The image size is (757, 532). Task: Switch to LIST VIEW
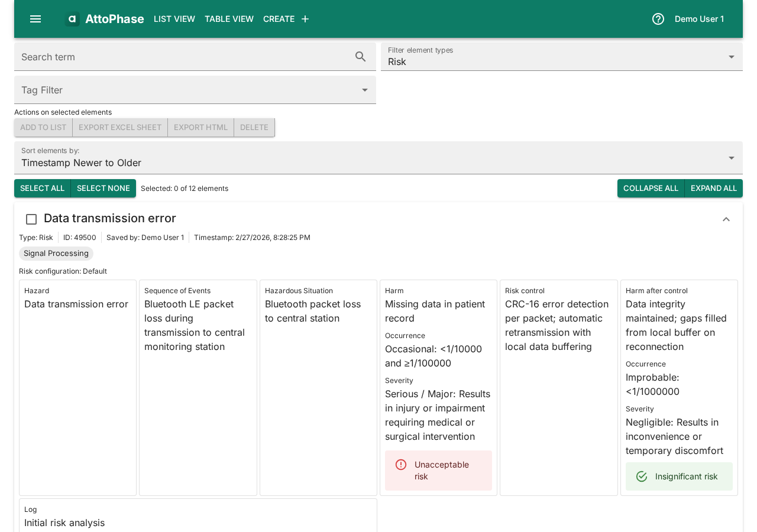(174, 18)
